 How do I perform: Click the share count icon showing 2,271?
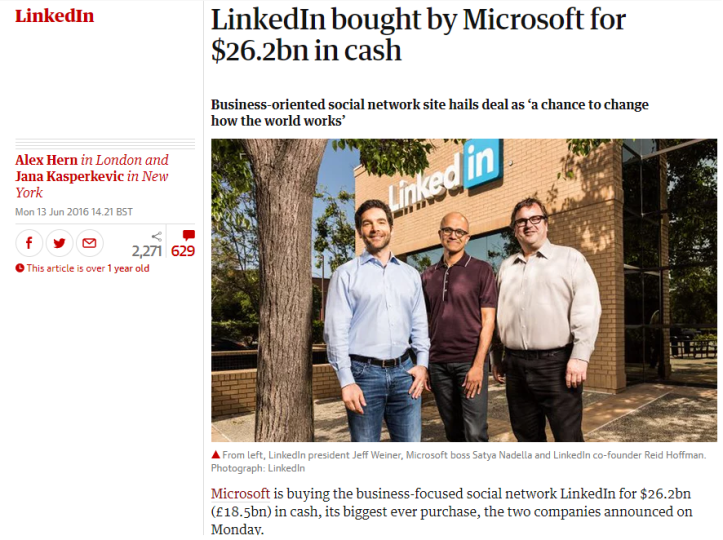[x=156, y=236]
